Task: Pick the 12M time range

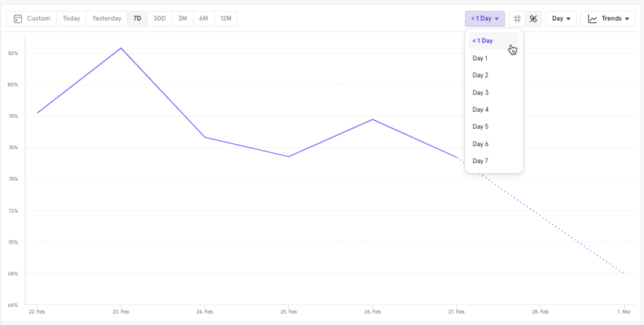Action: pyautogui.click(x=226, y=19)
